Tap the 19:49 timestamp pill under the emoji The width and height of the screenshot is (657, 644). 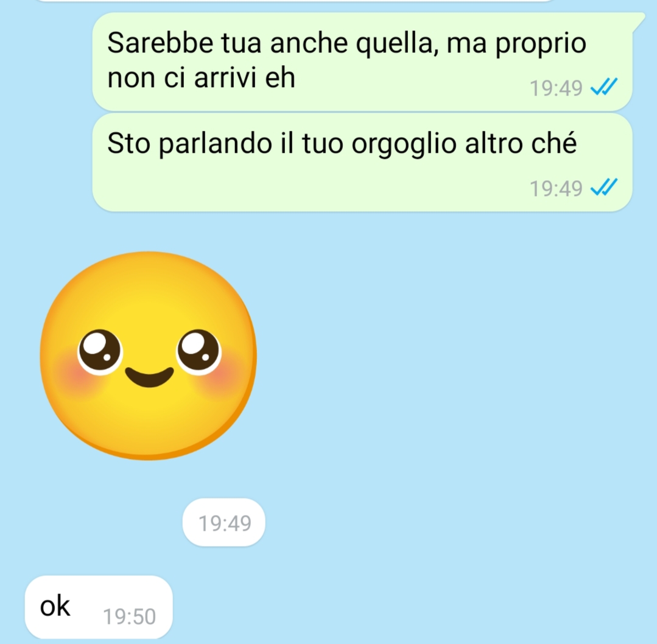point(223,522)
